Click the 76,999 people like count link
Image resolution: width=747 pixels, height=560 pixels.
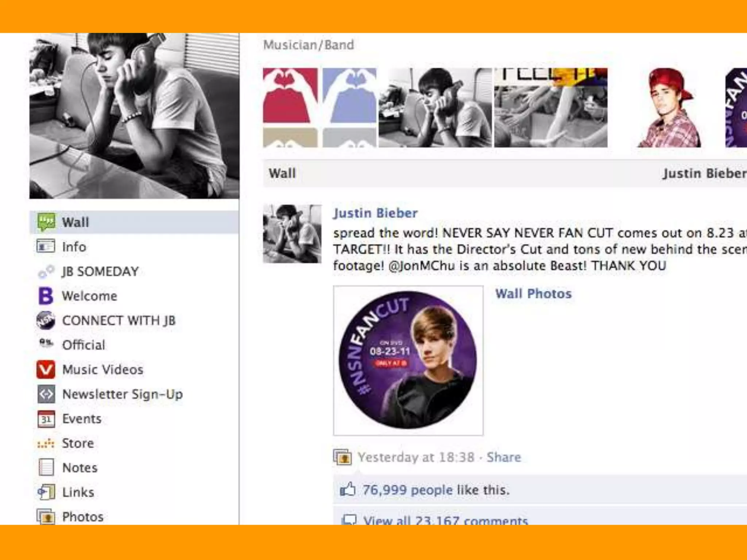pos(407,490)
